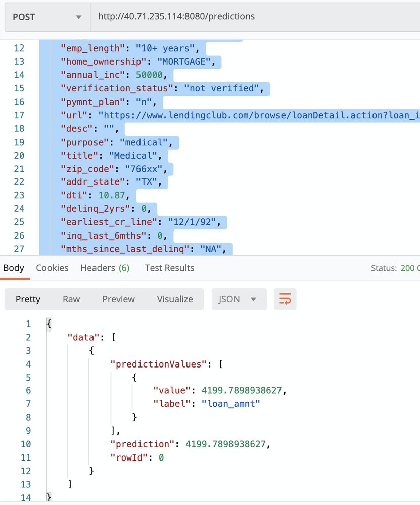This screenshot has width=420, height=505.
Task: Switch to the response Body tab
Action: pyautogui.click(x=14, y=268)
